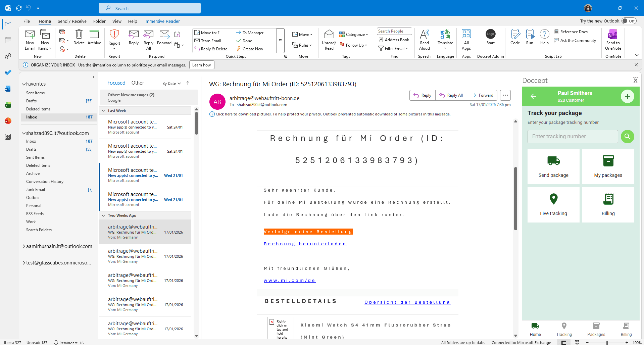Image resolution: width=644 pixels, height=345 pixels.
Task: Open www.mi.com/de link
Action: tap(290, 281)
